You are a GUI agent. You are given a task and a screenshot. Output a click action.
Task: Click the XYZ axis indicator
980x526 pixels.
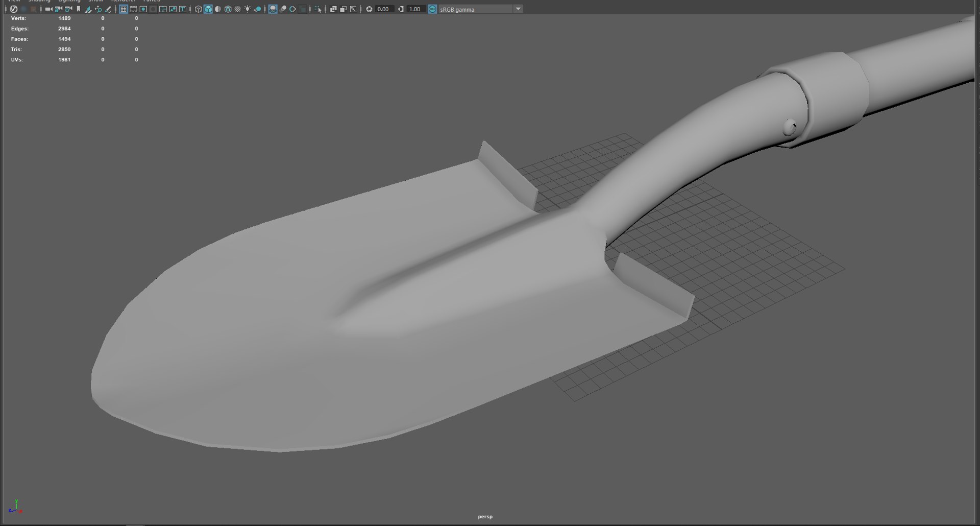point(15,506)
